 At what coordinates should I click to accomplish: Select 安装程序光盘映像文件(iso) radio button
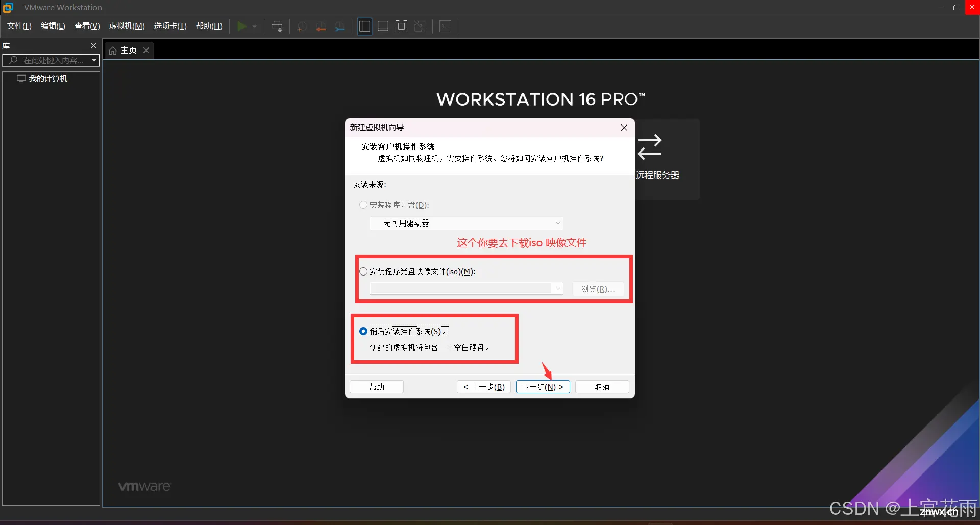[363, 271]
